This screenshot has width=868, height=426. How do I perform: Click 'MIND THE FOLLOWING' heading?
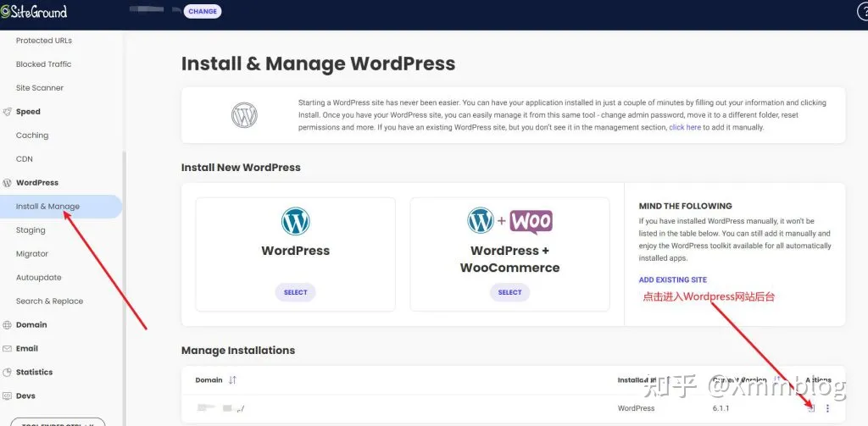(x=685, y=206)
